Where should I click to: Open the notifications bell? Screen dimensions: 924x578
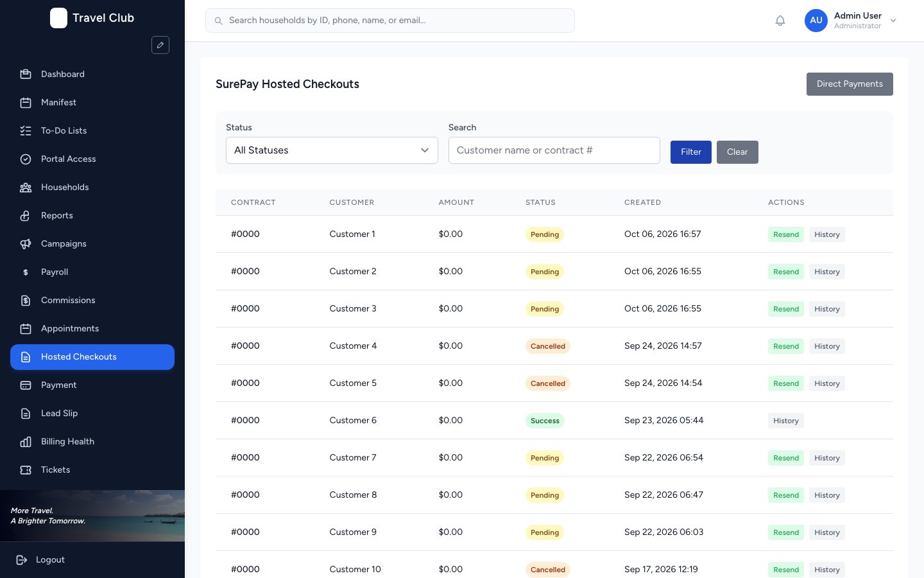point(780,21)
